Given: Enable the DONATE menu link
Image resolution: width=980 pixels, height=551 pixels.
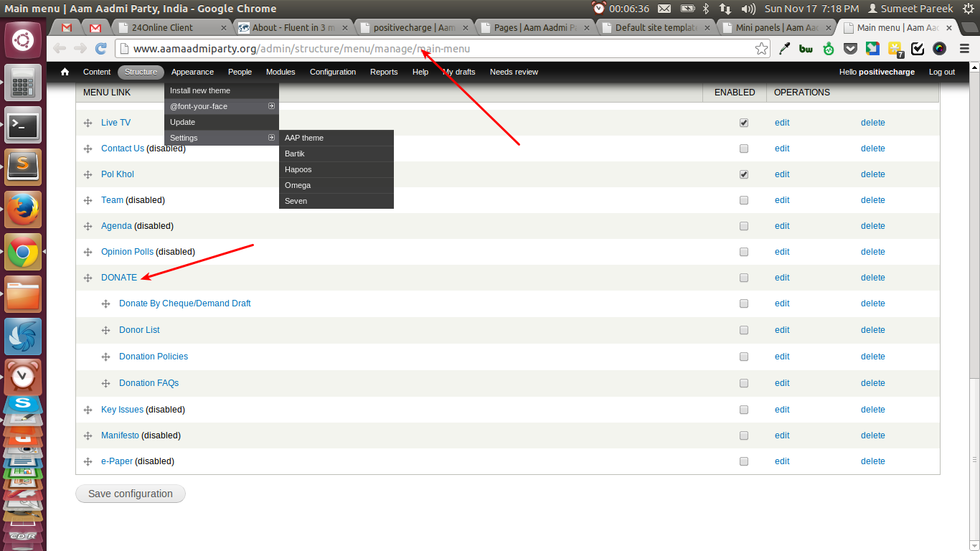Looking at the screenshot, I should click(x=744, y=278).
